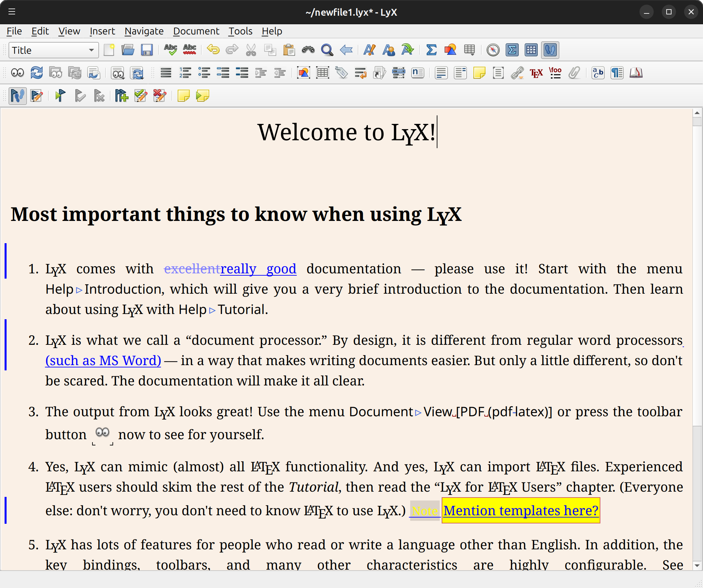703x588 pixels.
Task: Open the Edit menu
Action: pos(40,31)
